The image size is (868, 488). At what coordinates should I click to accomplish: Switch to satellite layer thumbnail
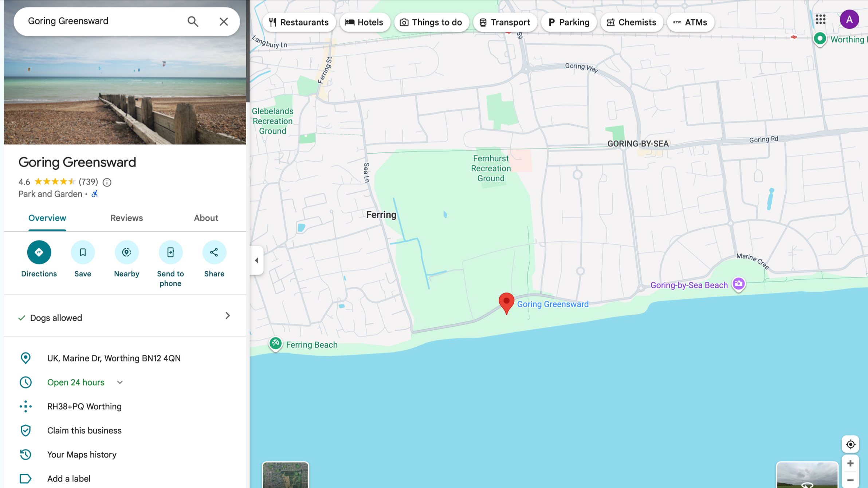(x=286, y=475)
